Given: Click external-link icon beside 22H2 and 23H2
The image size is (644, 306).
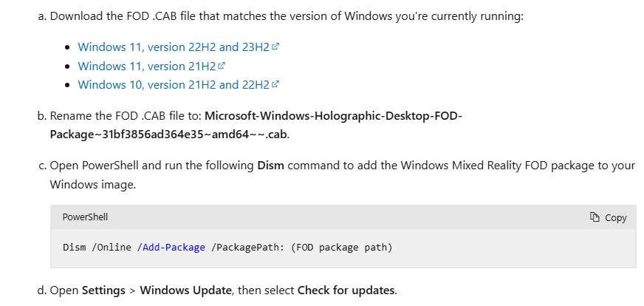Looking at the screenshot, I should pos(275,47).
